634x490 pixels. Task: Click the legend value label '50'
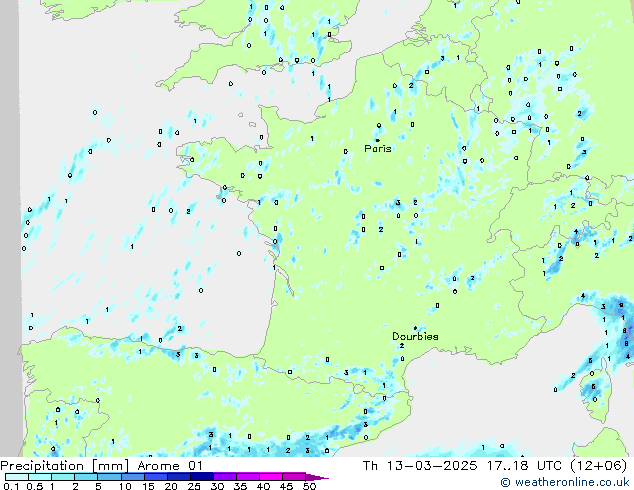click(x=310, y=486)
